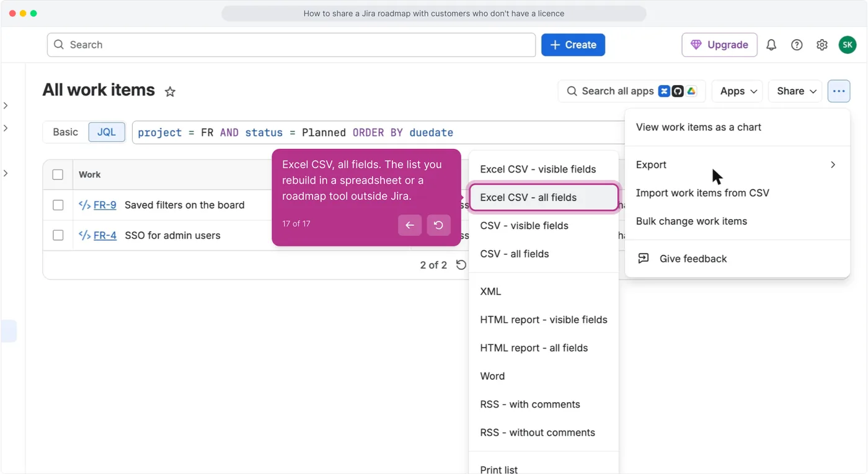Export HTML report - visible fields

coord(544,320)
